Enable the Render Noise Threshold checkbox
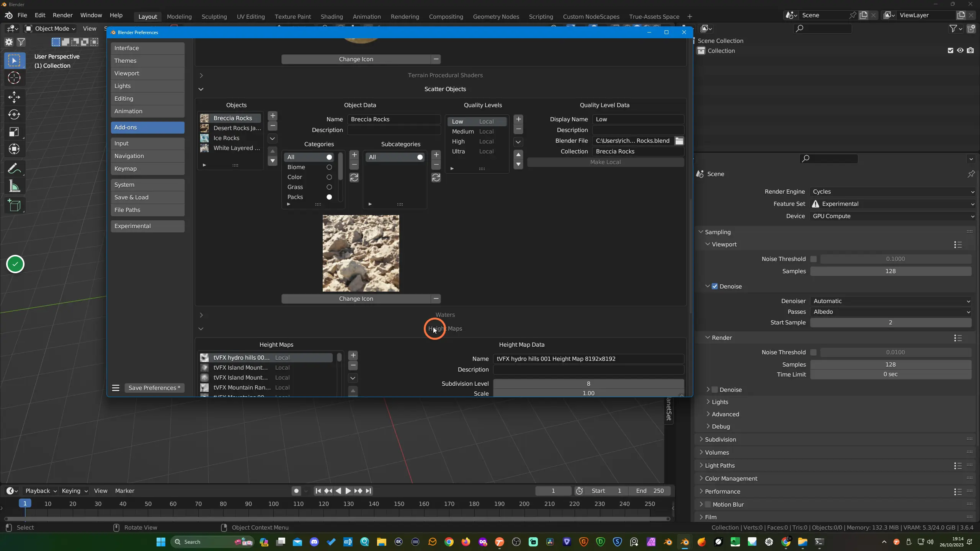980x551 pixels. coord(813,352)
